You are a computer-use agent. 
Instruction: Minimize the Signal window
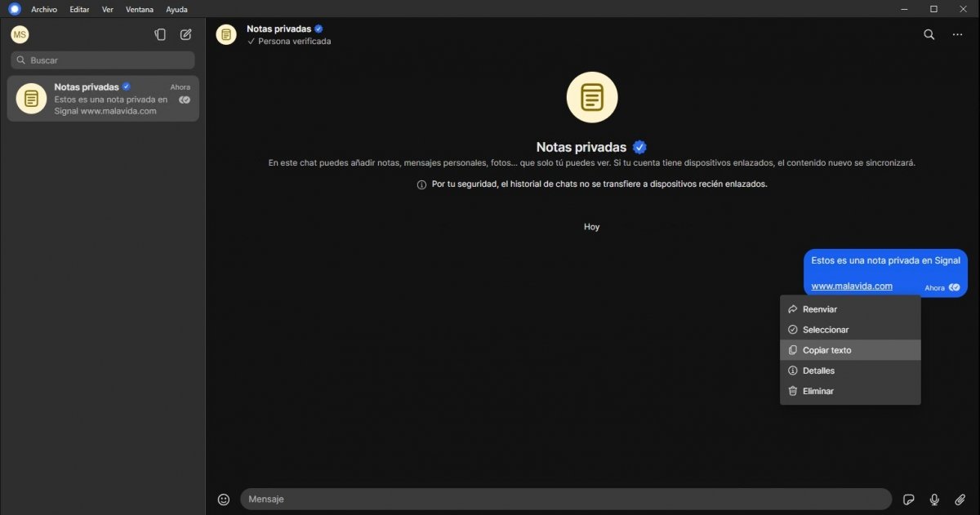click(x=904, y=9)
